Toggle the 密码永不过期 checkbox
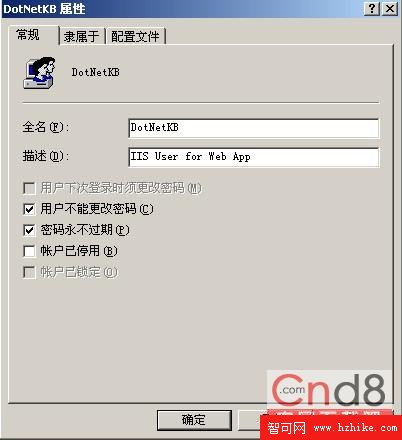Screen dimensions: 402x440 click(29, 230)
